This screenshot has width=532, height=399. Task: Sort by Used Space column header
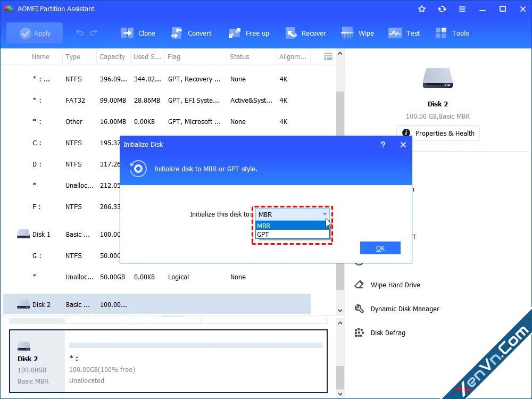click(x=147, y=57)
